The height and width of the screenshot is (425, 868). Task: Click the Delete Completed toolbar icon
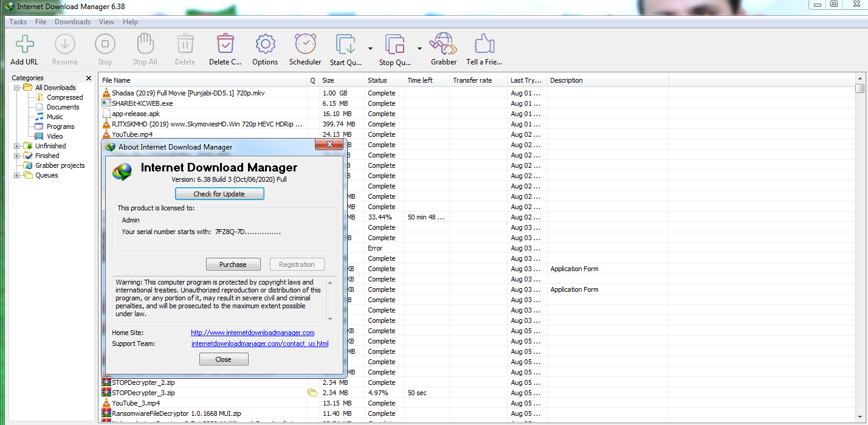(225, 44)
